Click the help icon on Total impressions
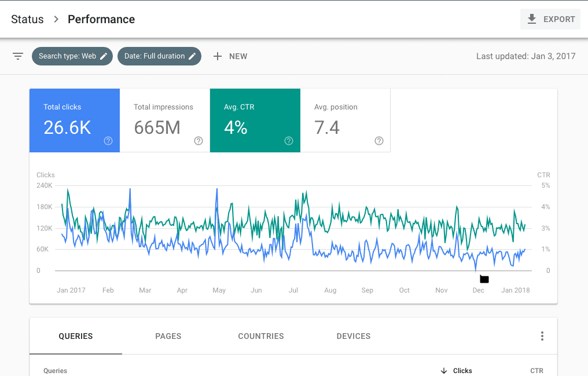588x376 pixels. coord(199,141)
